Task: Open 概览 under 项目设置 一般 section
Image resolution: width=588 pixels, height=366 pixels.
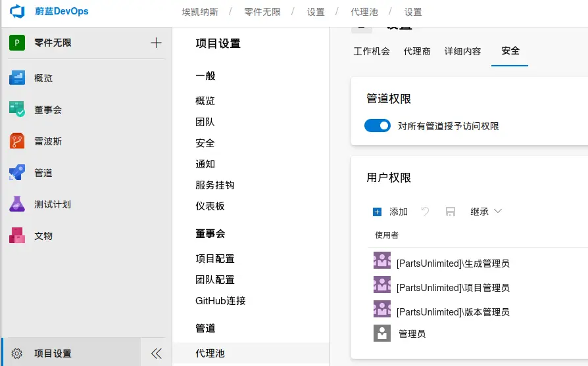Action: pyautogui.click(x=205, y=101)
